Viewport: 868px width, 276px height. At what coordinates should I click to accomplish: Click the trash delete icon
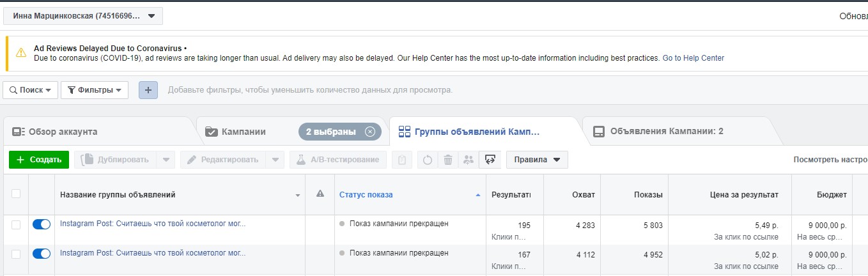click(x=448, y=160)
